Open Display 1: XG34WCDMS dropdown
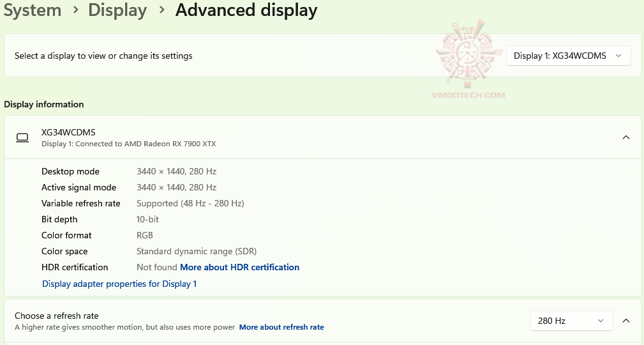This screenshot has width=644, height=345. coord(569,56)
